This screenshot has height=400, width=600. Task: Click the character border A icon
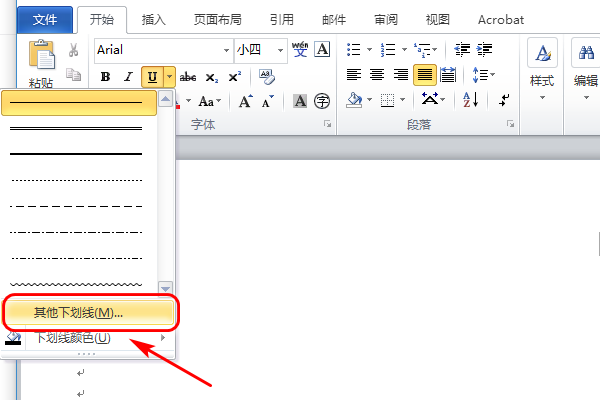pos(322,49)
